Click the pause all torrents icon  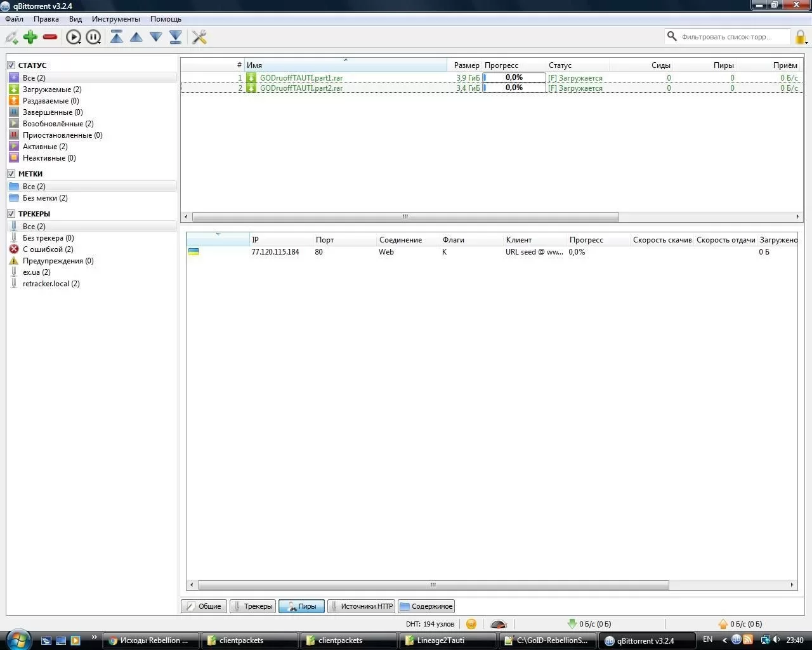(93, 37)
